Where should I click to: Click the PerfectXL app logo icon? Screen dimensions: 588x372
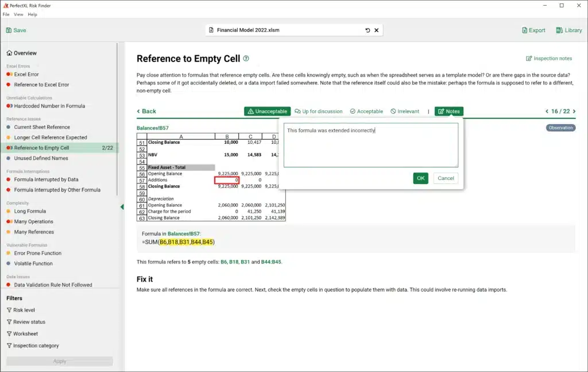(6, 5)
